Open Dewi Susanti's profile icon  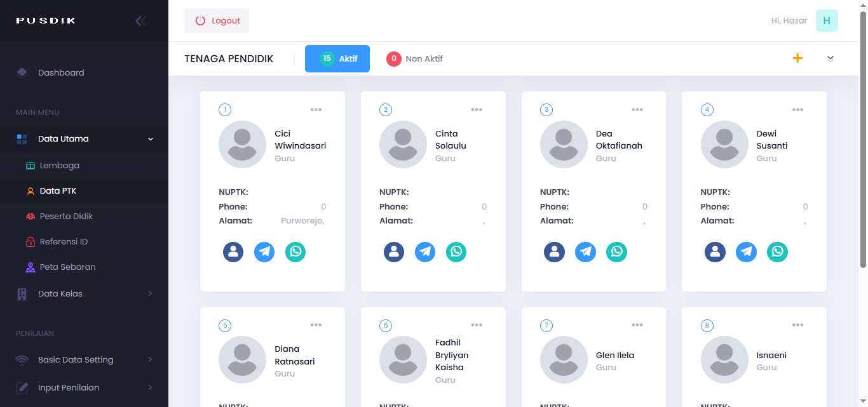(x=715, y=252)
